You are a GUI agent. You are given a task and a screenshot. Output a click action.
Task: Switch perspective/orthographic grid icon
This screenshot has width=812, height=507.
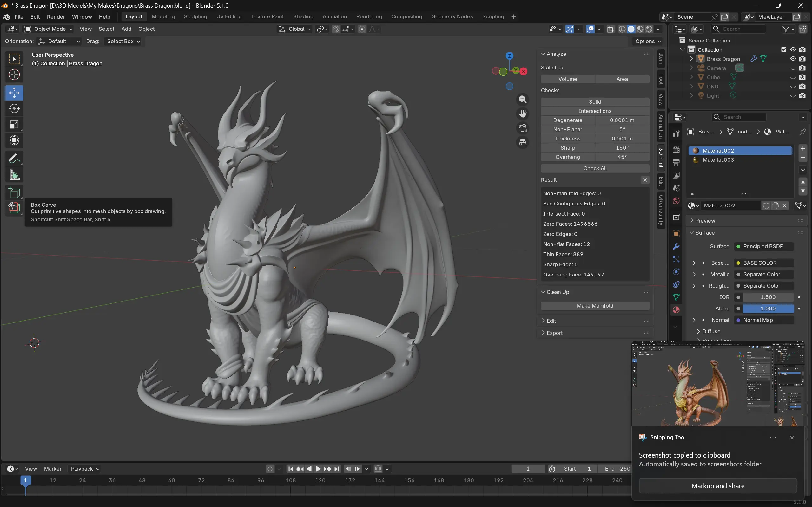point(522,142)
